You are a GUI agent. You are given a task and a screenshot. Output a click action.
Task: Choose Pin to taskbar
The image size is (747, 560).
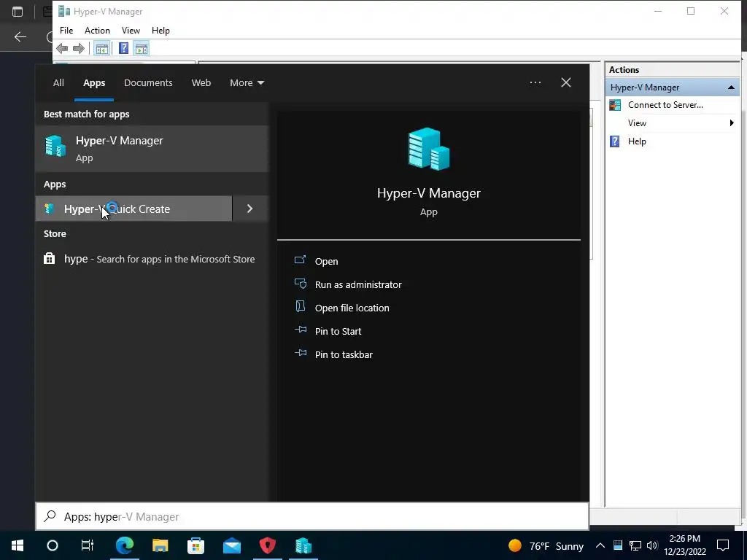[344, 355]
